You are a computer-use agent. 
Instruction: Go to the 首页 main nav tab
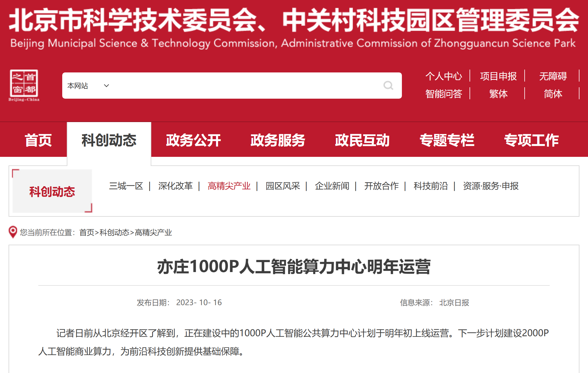[x=38, y=140]
